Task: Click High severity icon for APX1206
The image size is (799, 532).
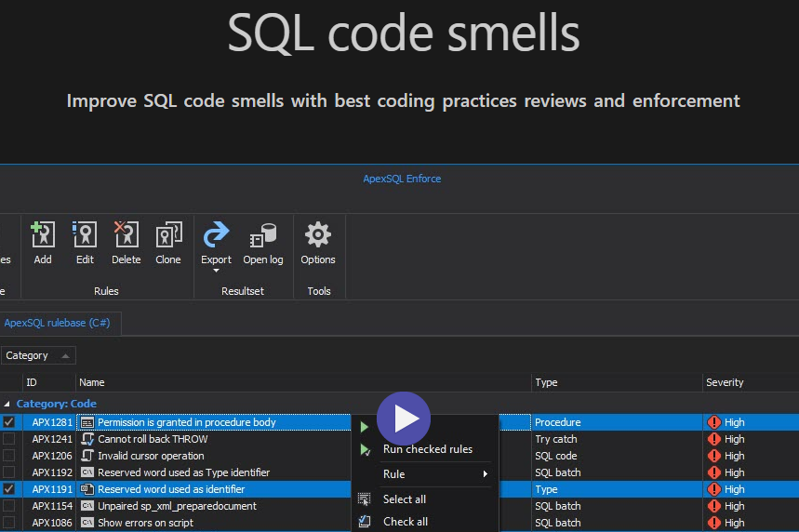Action: [x=714, y=456]
